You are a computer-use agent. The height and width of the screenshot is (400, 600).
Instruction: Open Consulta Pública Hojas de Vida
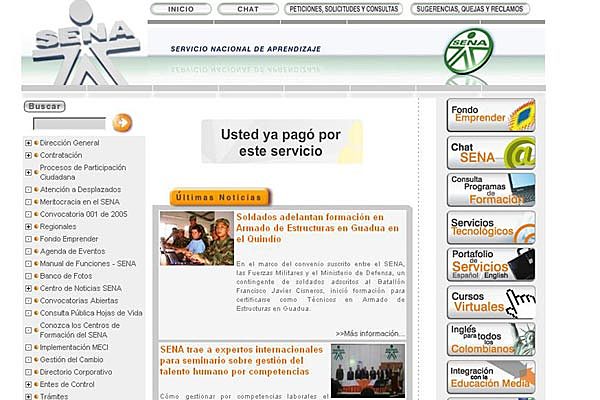point(91,313)
